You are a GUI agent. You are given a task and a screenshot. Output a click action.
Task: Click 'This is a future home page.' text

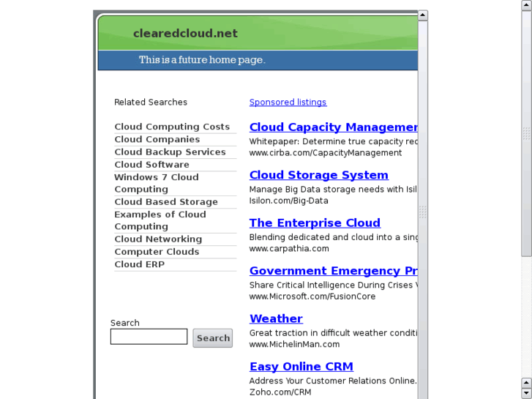click(202, 60)
